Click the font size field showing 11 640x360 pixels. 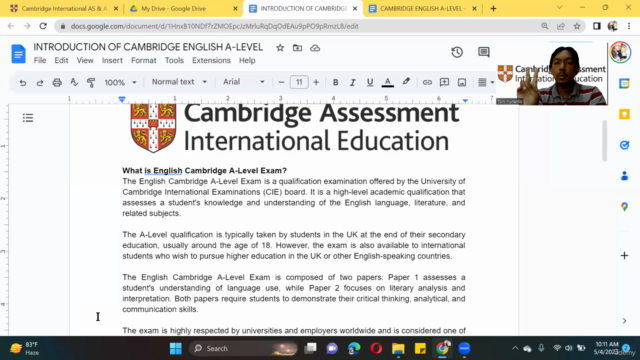pyautogui.click(x=299, y=82)
